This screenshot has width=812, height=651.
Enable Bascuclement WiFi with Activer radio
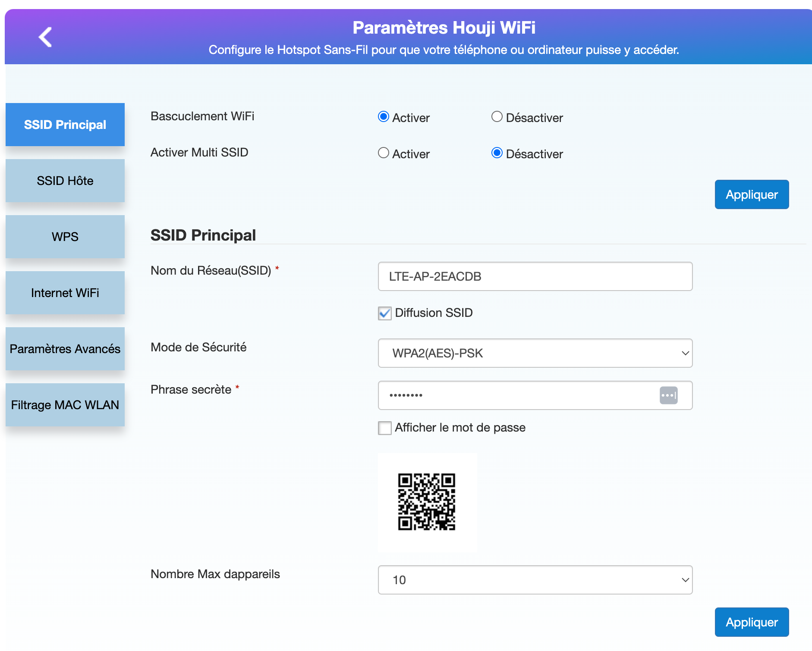coord(384,117)
